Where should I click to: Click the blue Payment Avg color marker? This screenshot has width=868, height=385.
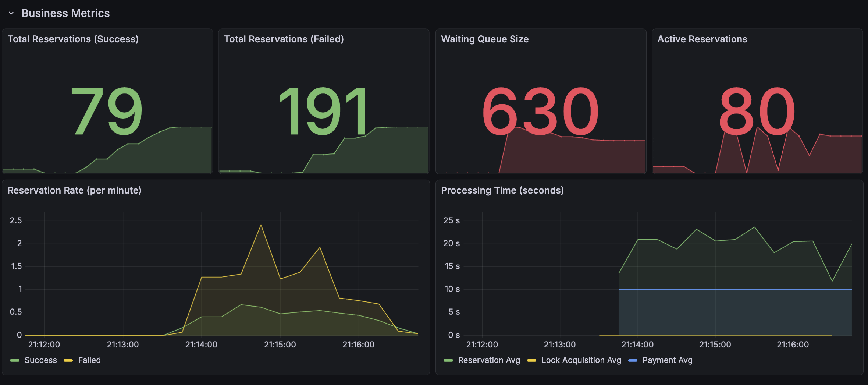(x=633, y=360)
